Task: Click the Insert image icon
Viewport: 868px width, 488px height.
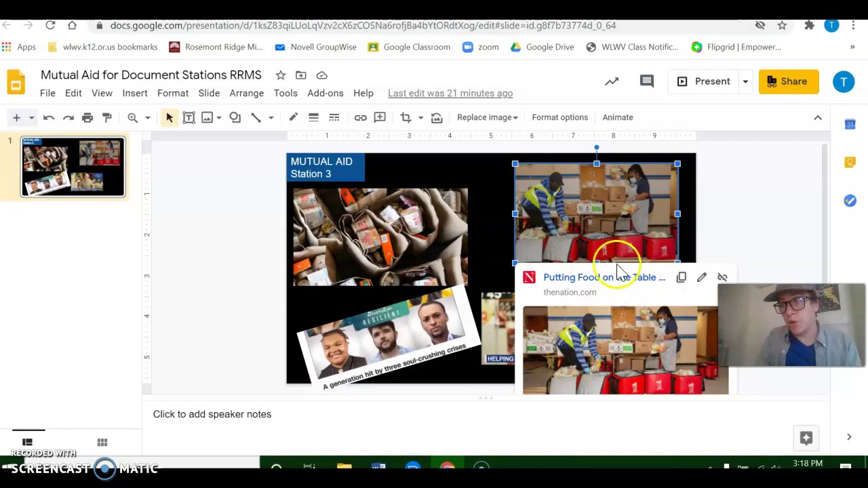Action: (208, 117)
